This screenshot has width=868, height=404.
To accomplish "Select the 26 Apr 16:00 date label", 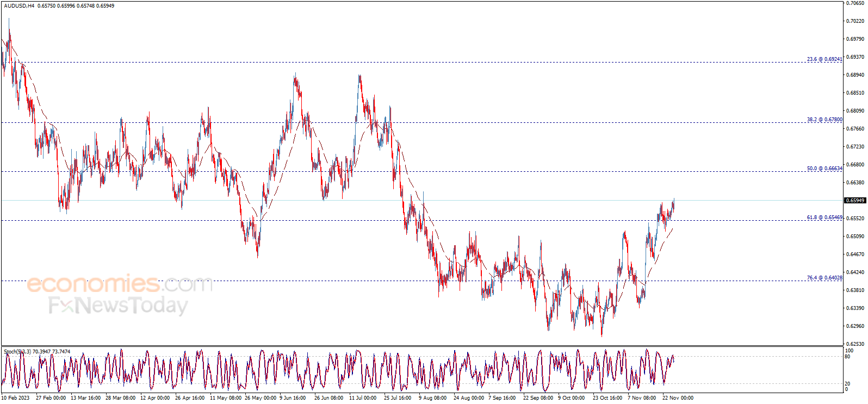I will pos(190,398).
